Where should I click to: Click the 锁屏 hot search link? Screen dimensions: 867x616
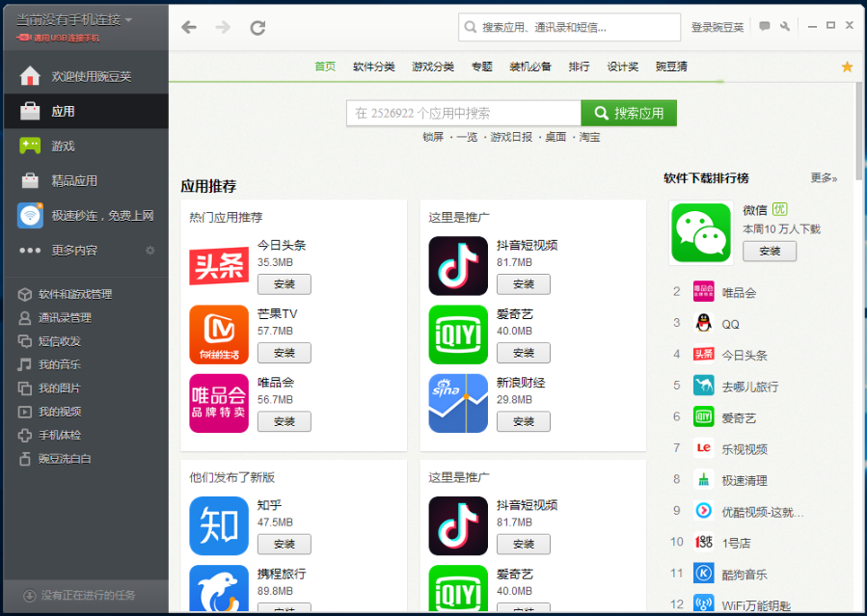coord(433,137)
